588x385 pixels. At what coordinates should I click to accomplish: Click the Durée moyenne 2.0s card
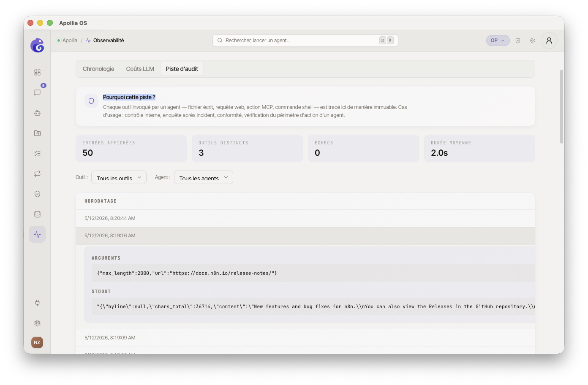pyautogui.click(x=479, y=148)
